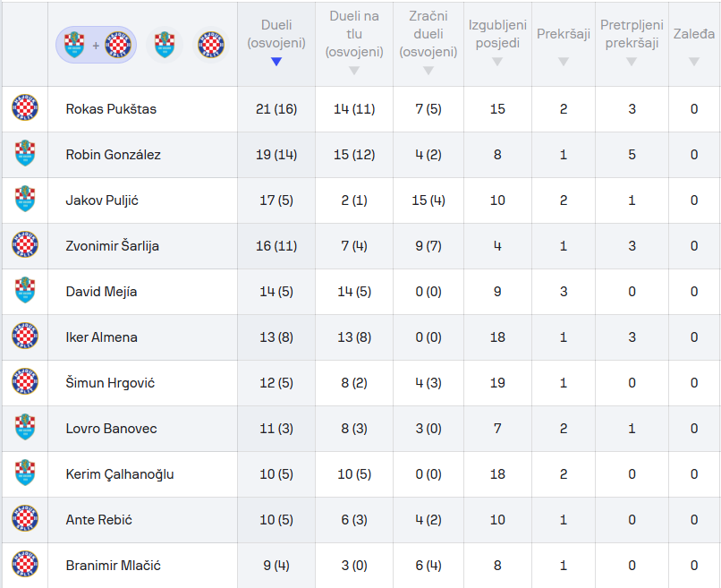
Task: Click the Hajduk crest beside Iker Almena
Action: click(x=25, y=337)
